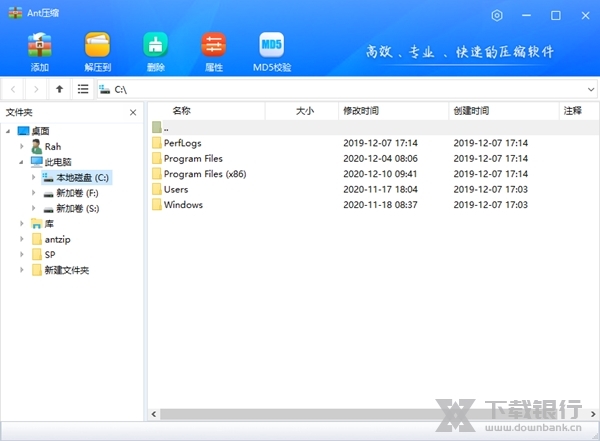Select 新建文件夹 in the tree
600x441 pixels.
point(60,270)
